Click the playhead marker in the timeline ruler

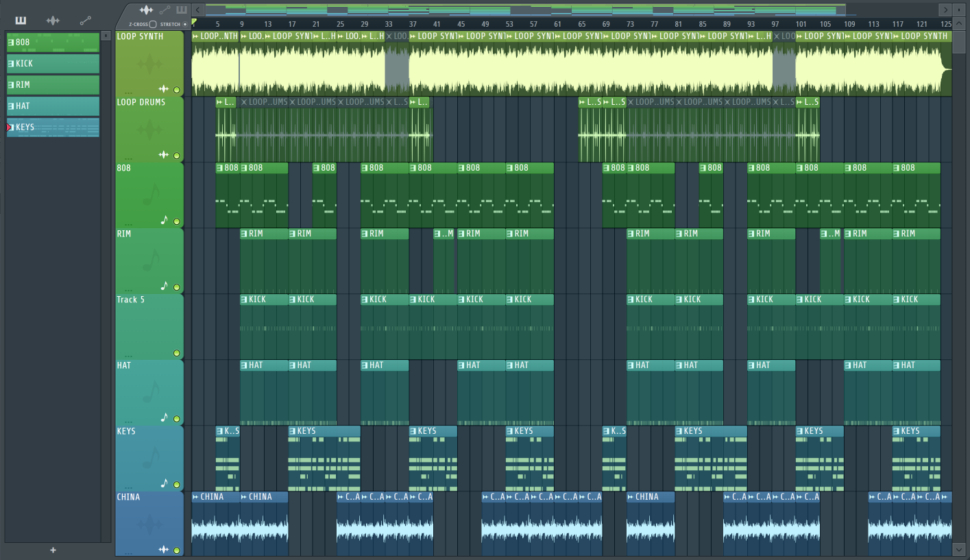194,23
